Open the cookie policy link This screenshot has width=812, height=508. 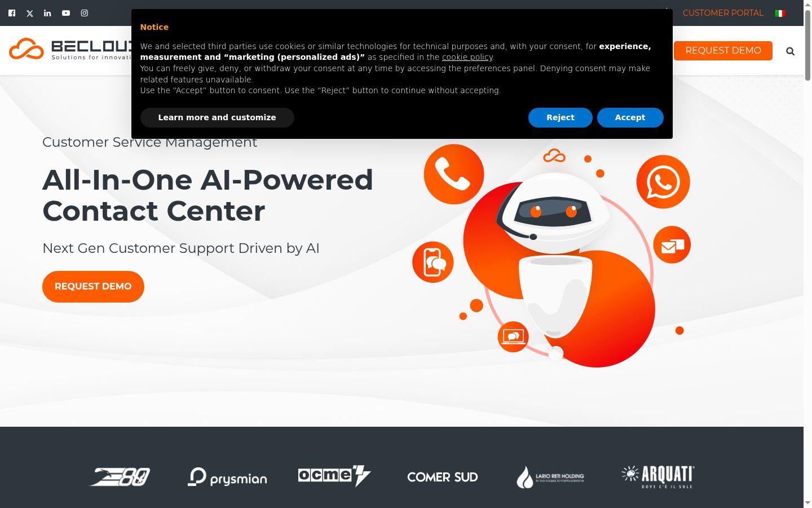click(467, 57)
